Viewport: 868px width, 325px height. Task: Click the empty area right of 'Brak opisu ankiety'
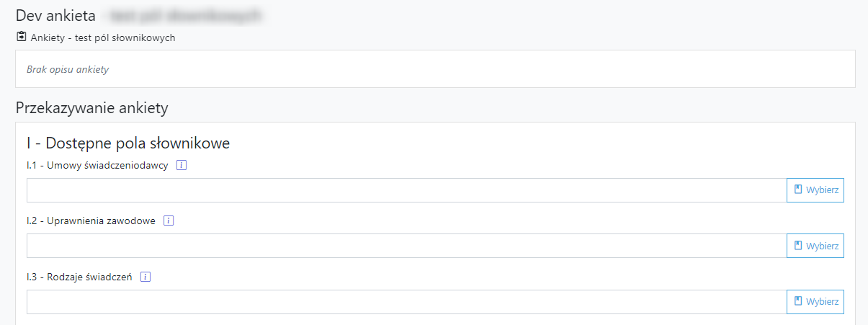pyautogui.click(x=504, y=69)
